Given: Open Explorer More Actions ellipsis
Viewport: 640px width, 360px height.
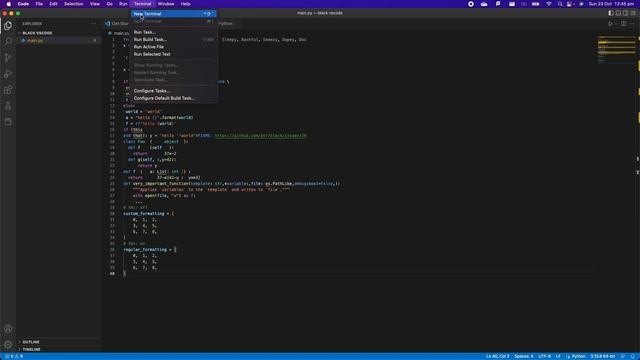Looking at the screenshot, I should click(x=93, y=24).
